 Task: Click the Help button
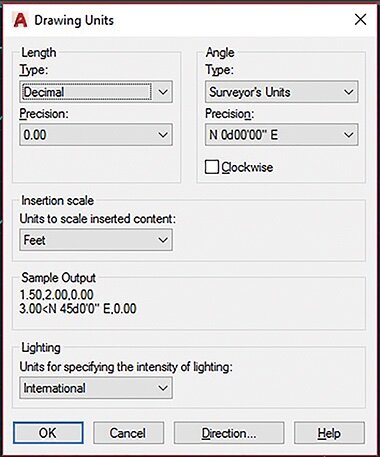(329, 433)
